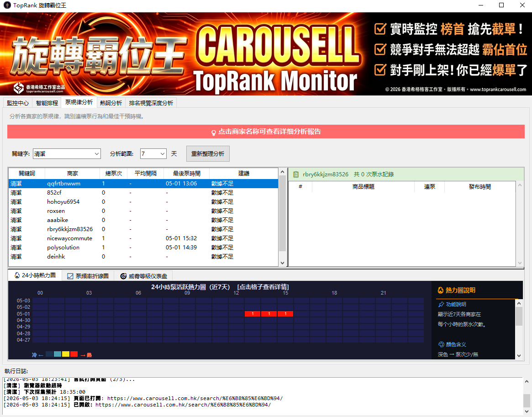The image size is (532, 417).
Task: Sort by the 總泵次 column header
Action: coord(113,174)
